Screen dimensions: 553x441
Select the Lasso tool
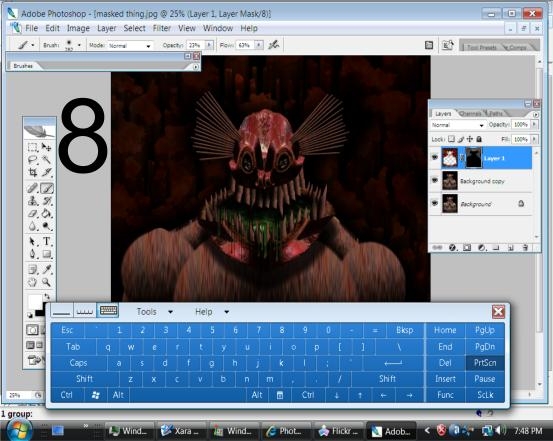[x=32, y=160]
